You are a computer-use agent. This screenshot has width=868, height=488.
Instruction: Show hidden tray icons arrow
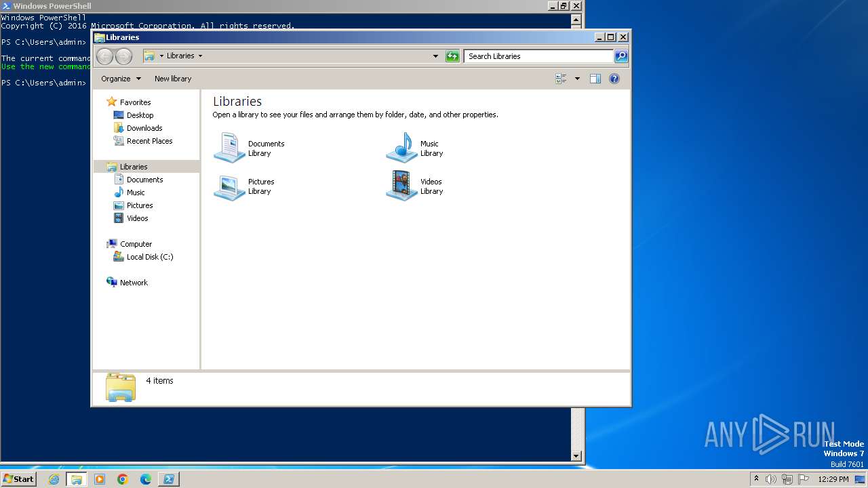tap(756, 479)
